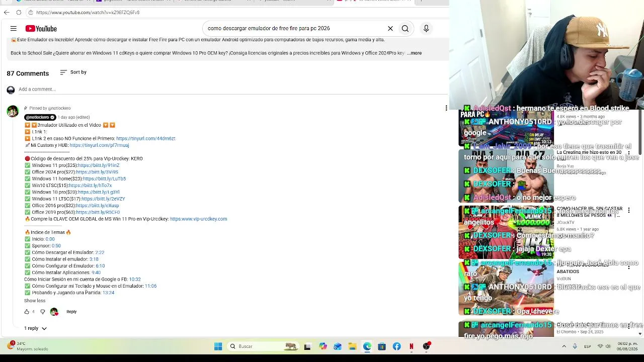Screen dimensions: 644x362
Task: Show hidden system tray icons chevron
Action: (564, 346)
